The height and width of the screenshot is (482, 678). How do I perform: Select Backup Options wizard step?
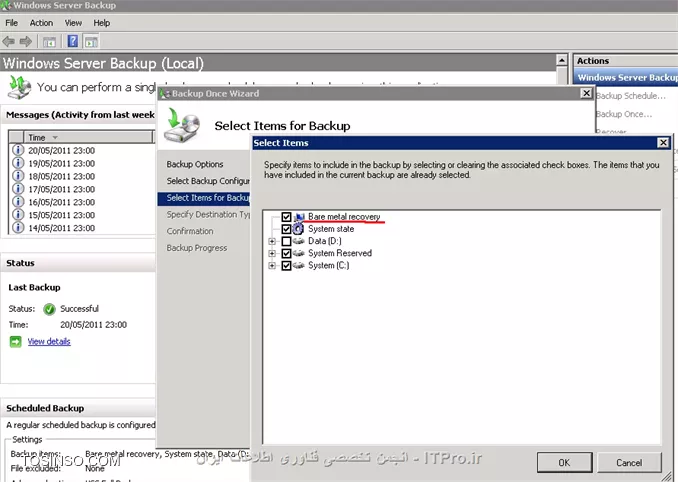[195, 164]
